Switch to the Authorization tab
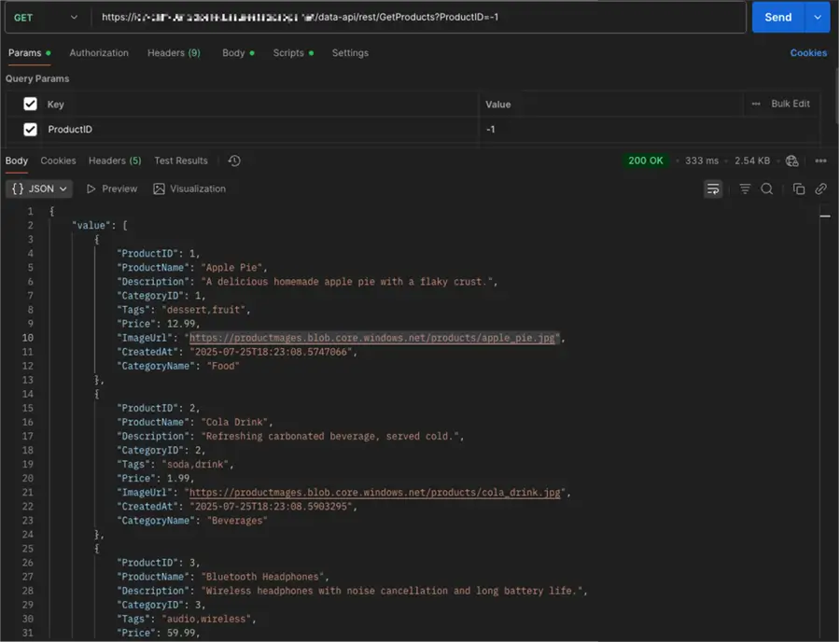The image size is (840, 642). 99,53
